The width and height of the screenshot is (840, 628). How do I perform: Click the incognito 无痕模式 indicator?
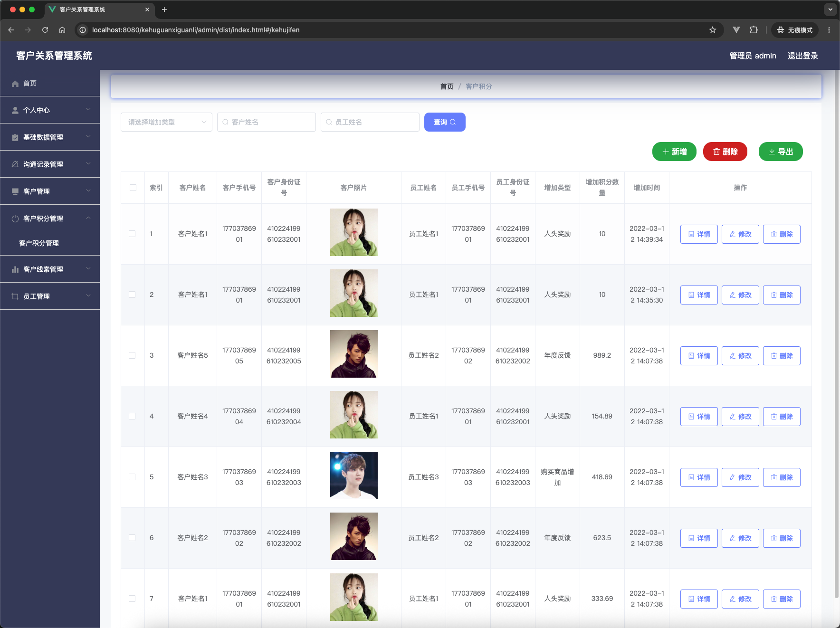point(795,30)
